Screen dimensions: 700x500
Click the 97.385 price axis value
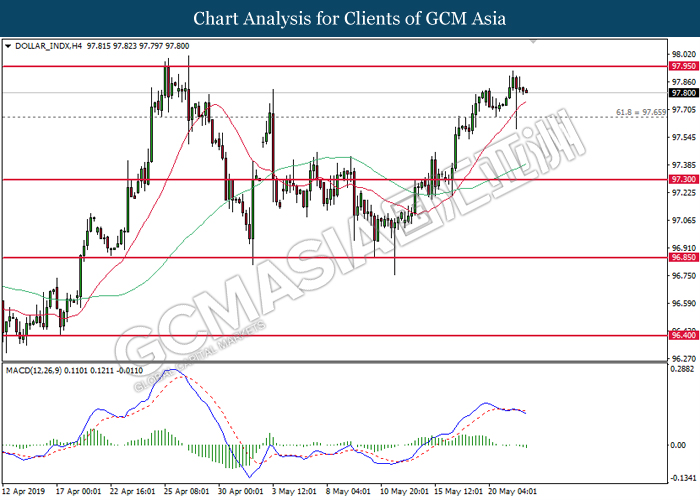pyautogui.click(x=684, y=165)
